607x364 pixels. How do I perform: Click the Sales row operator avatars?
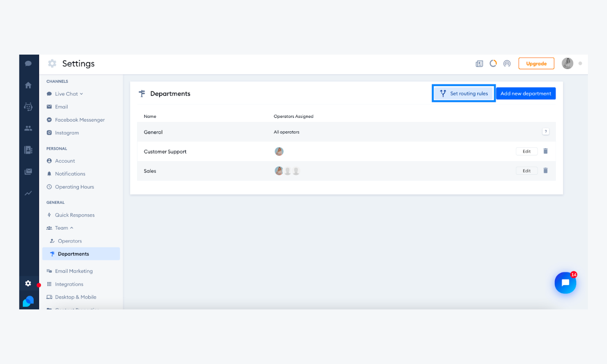click(287, 171)
